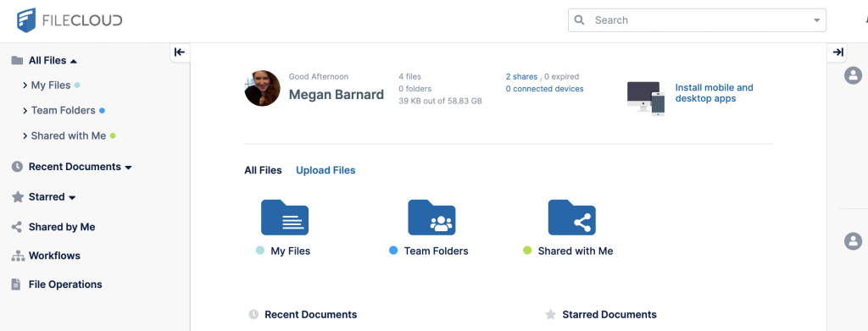Collapse the right panel arrow

coord(838,52)
